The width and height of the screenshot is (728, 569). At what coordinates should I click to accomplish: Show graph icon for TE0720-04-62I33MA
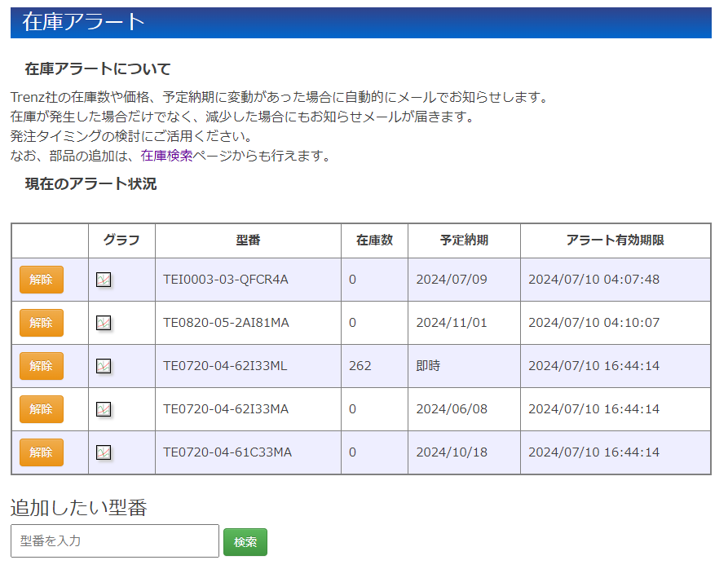(104, 409)
